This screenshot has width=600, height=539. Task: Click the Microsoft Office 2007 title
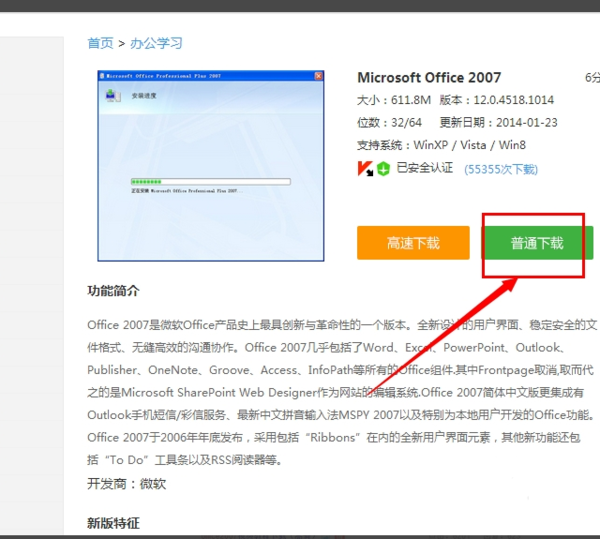[429, 78]
